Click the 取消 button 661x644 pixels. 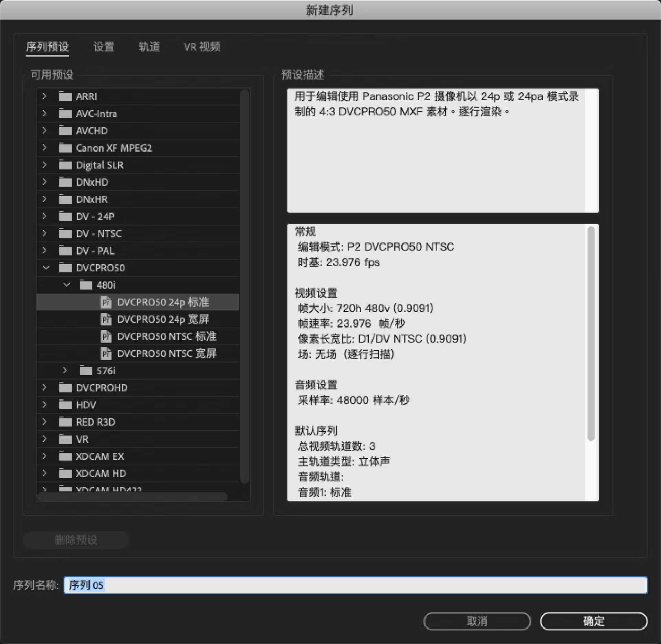pyautogui.click(x=478, y=621)
